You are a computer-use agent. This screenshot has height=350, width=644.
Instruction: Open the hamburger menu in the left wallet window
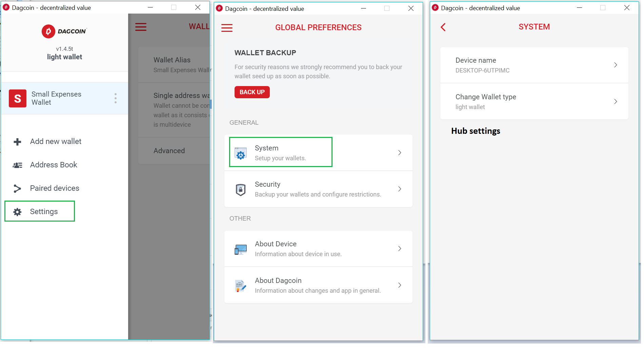141,27
